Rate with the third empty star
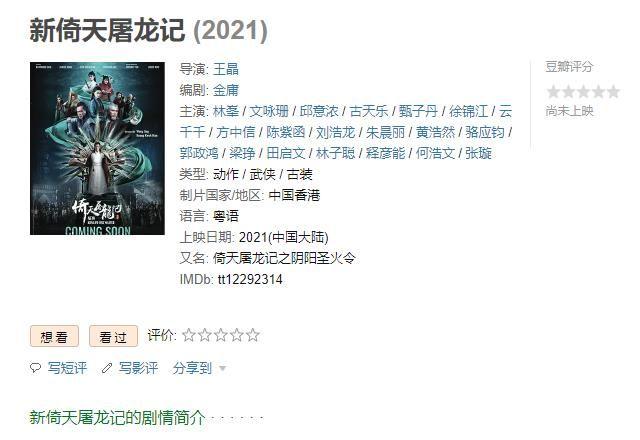The height and width of the screenshot is (440, 640). coord(221,335)
